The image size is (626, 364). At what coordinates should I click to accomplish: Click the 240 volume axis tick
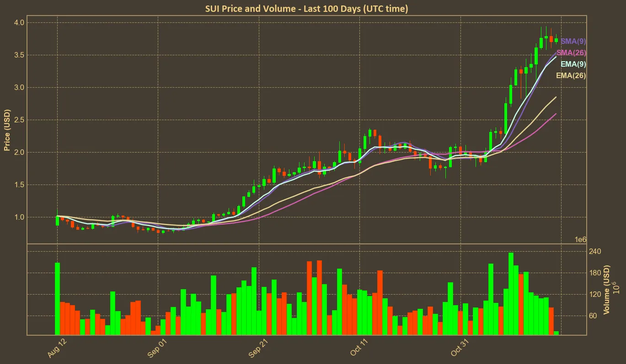[x=594, y=252]
